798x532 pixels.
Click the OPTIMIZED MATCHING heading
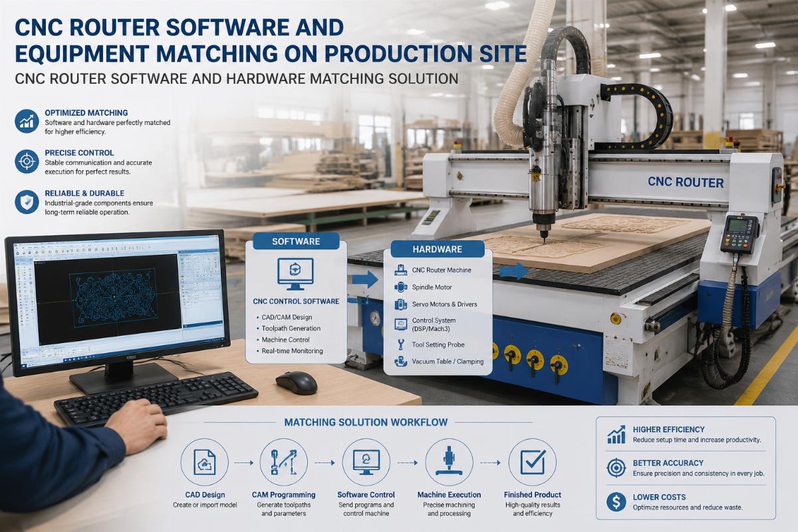(x=86, y=113)
